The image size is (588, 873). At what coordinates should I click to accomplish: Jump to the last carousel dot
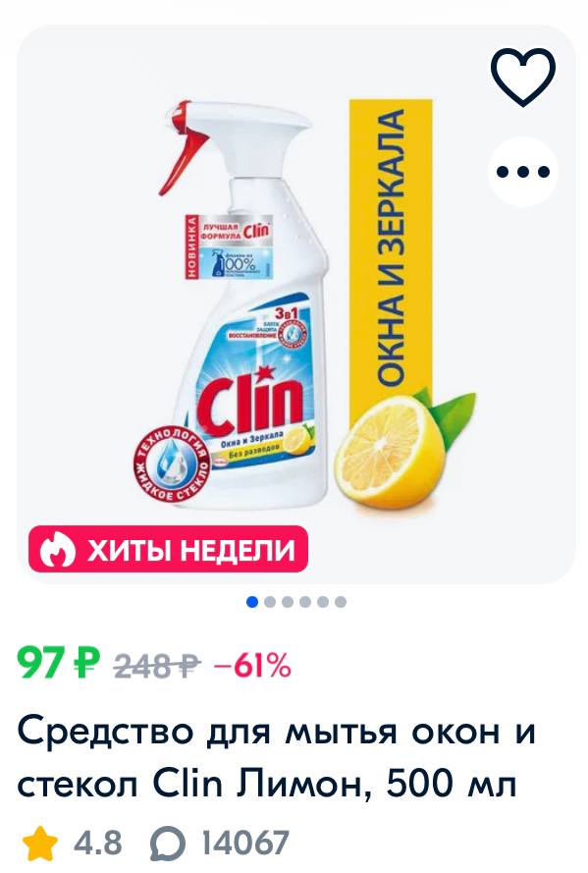pyautogui.click(x=341, y=601)
